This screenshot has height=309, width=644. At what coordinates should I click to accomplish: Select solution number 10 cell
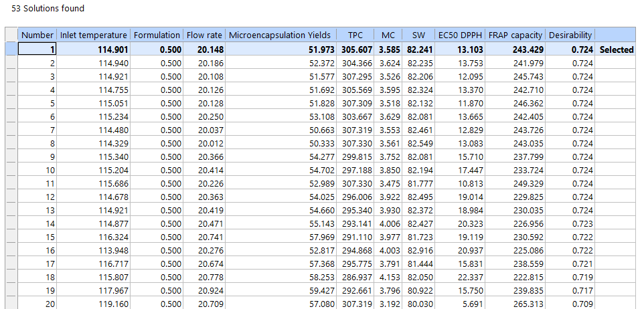38,170
